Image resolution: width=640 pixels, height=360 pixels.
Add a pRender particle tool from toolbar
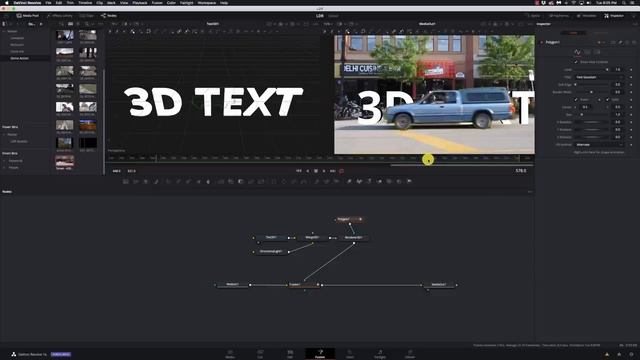pyautogui.click(x=336, y=181)
